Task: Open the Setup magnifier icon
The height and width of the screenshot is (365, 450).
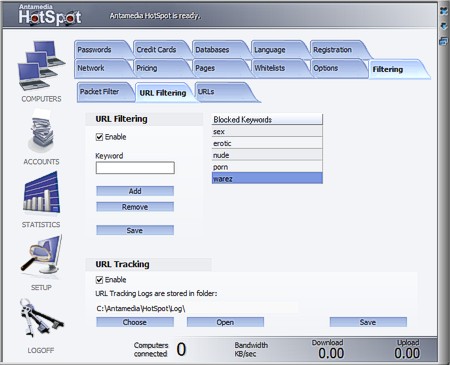Action: pyautogui.click(x=42, y=255)
